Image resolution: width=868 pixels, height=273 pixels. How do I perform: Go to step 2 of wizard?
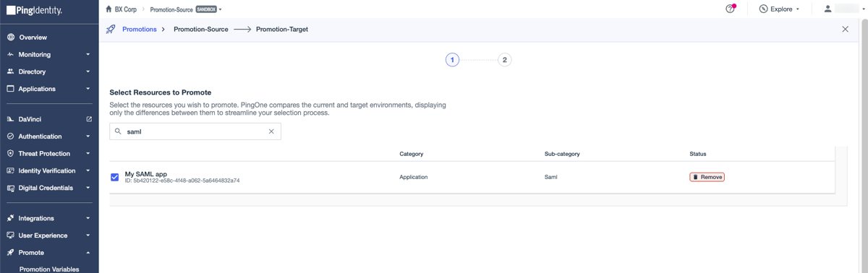pos(504,60)
